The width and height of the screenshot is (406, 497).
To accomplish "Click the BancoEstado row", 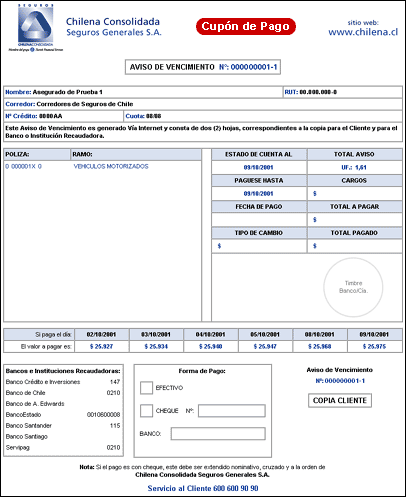I will click(x=63, y=415).
